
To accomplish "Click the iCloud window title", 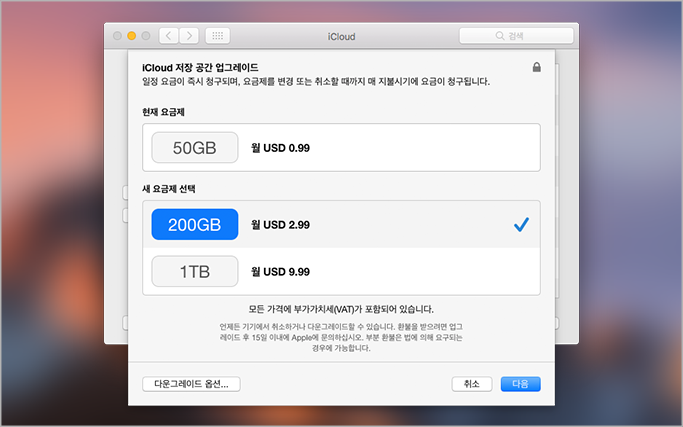I will [342, 37].
